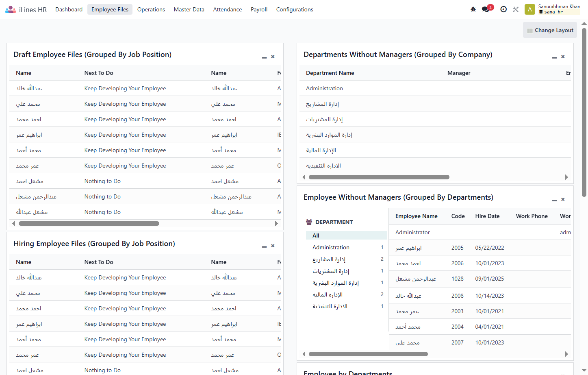Filter by إدارة الموارد البشرية department
This screenshot has height=375, width=588.
point(346,283)
